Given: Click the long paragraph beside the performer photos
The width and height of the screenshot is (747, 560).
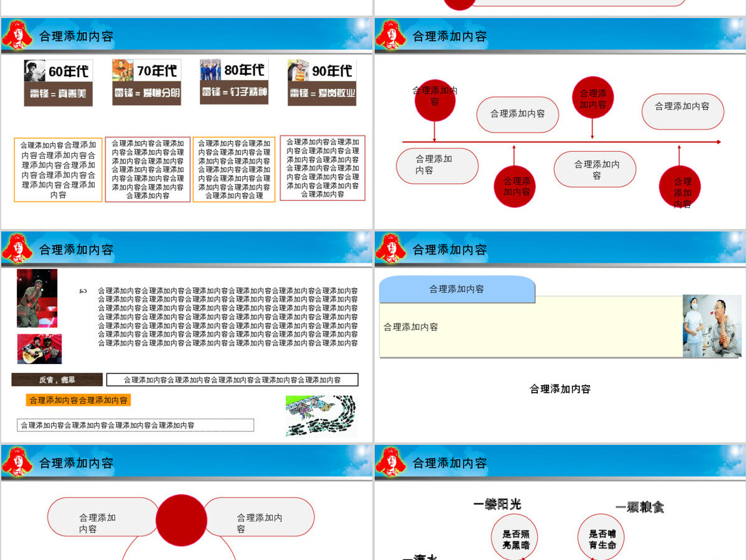Looking at the screenshot, I should pos(228,317).
